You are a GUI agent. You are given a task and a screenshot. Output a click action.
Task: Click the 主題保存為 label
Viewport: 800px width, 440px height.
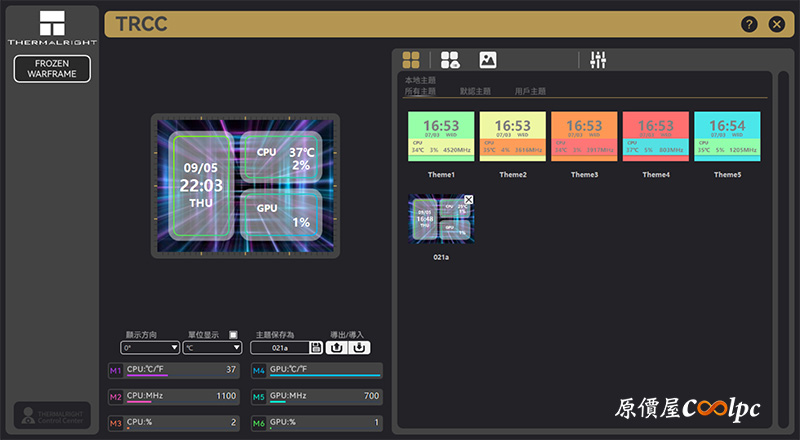[x=275, y=335]
